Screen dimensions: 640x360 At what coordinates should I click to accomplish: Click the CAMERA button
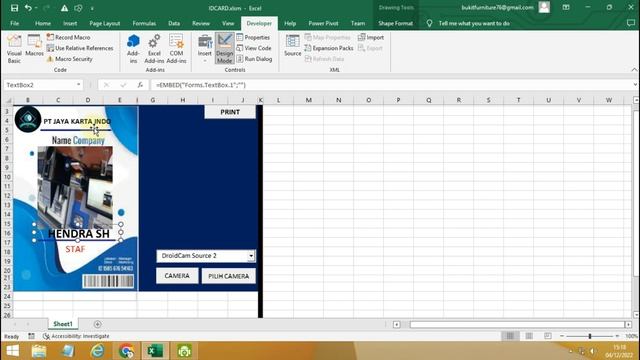coord(177,276)
